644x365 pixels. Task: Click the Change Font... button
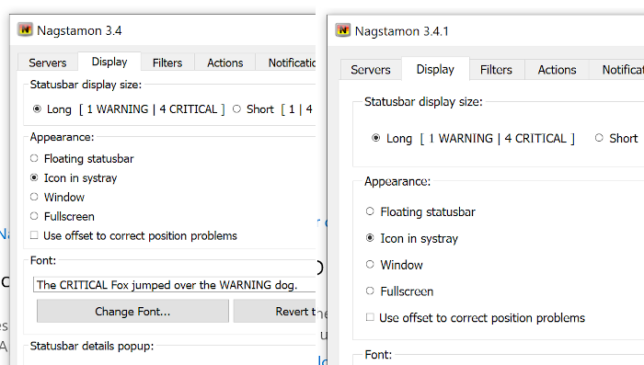(133, 311)
